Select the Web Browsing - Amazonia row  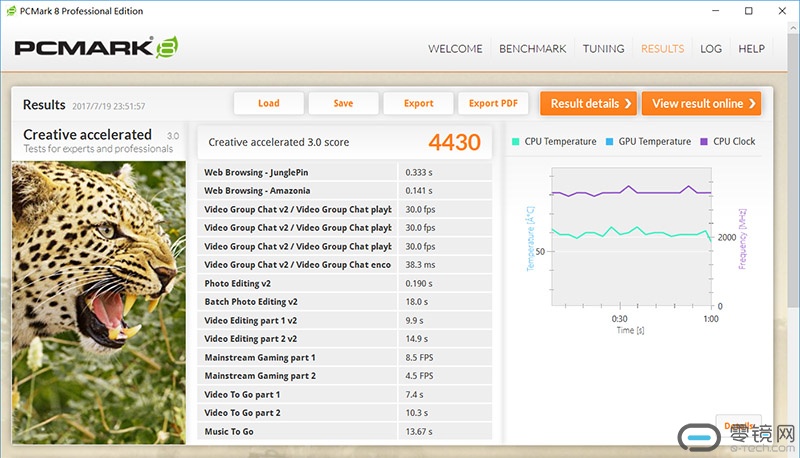(344, 191)
